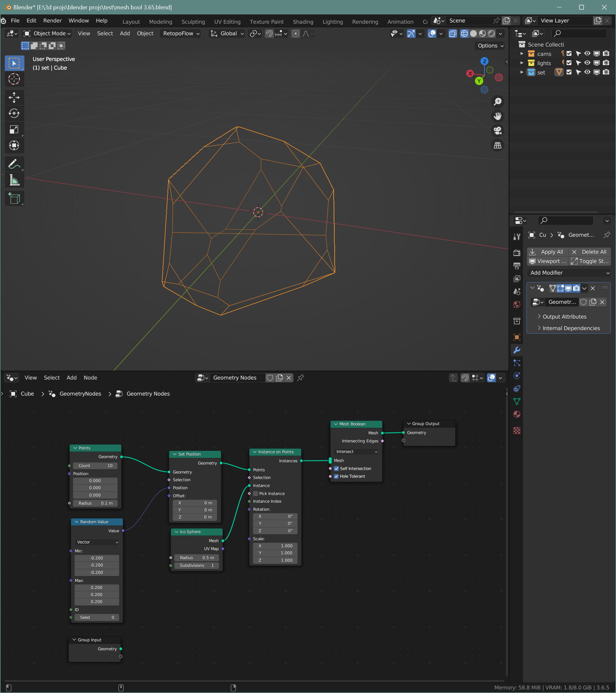Switch orthographic/perspective grid icon
This screenshot has height=693, width=616.
tap(497, 145)
